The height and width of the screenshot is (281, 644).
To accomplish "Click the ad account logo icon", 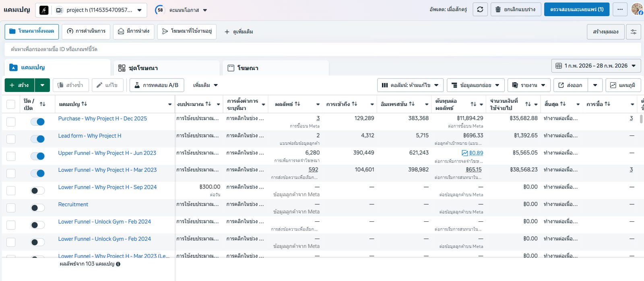I will pos(44,10).
